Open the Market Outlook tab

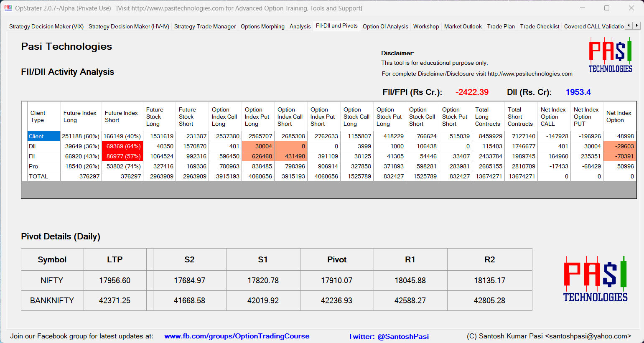[463, 26]
